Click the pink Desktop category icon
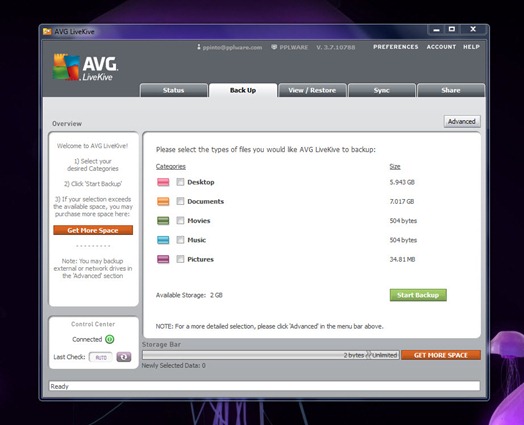The height and width of the screenshot is (425, 524). [163, 182]
